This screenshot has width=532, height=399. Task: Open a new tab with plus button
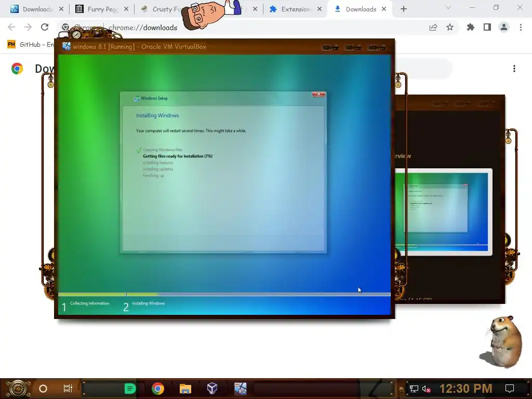[403, 9]
